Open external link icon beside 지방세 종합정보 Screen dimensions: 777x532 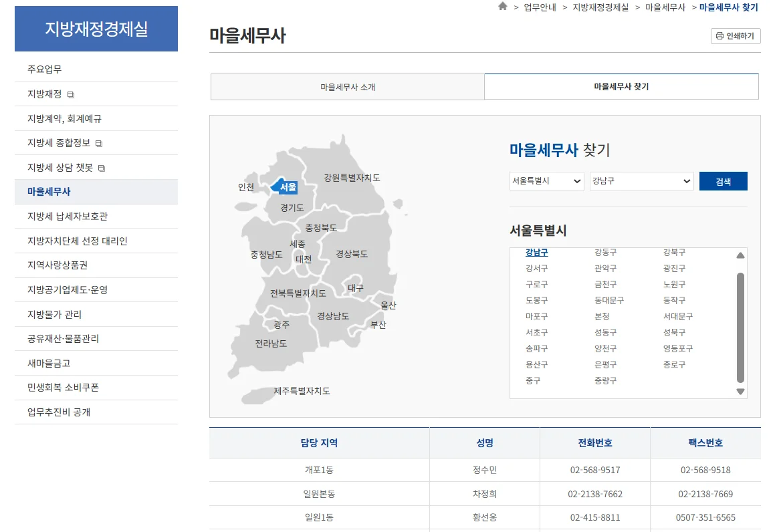[x=99, y=144]
